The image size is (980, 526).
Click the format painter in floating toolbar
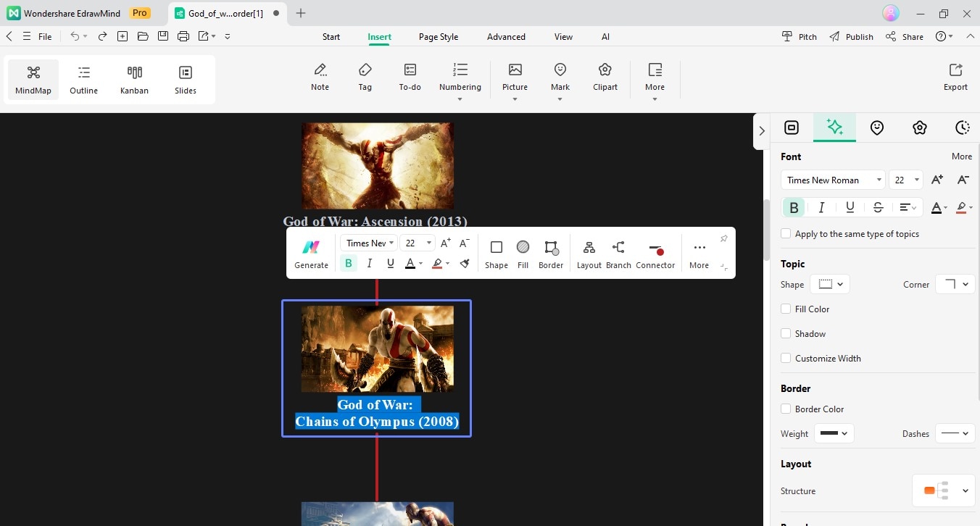pos(465,264)
